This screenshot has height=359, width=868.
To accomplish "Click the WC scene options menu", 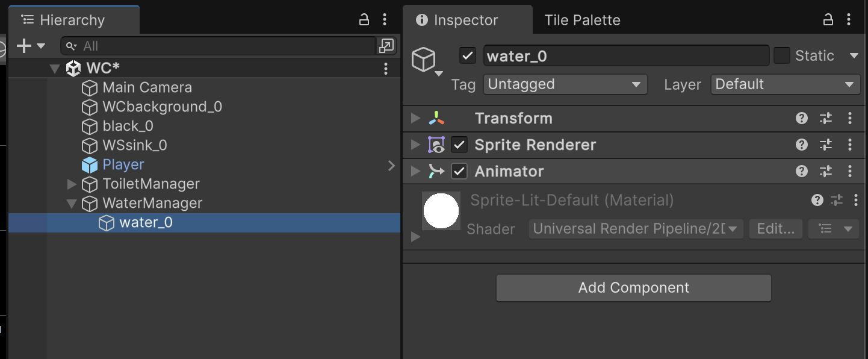I will pos(386,69).
